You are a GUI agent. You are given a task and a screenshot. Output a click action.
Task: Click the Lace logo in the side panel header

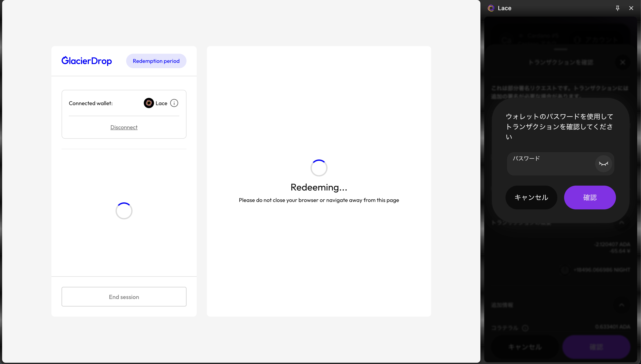pyautogui.click(x=491, y=8)
